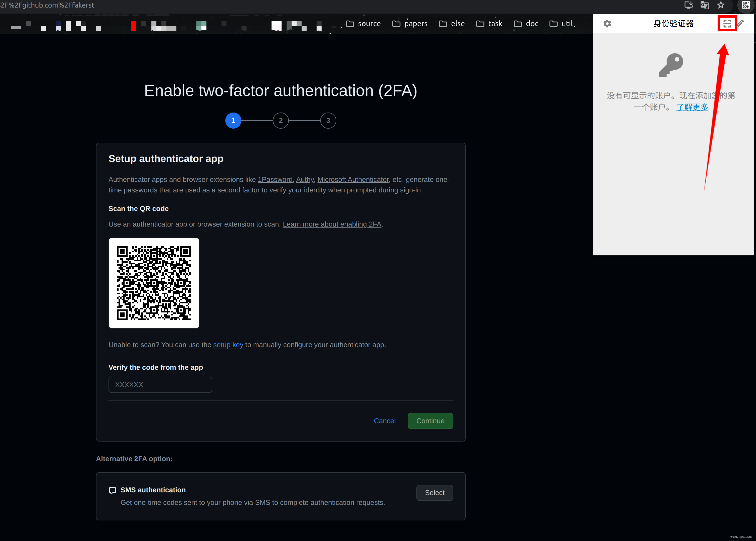
Task: Open the source bookmarks folder
Action: click(x=363, y=24)
